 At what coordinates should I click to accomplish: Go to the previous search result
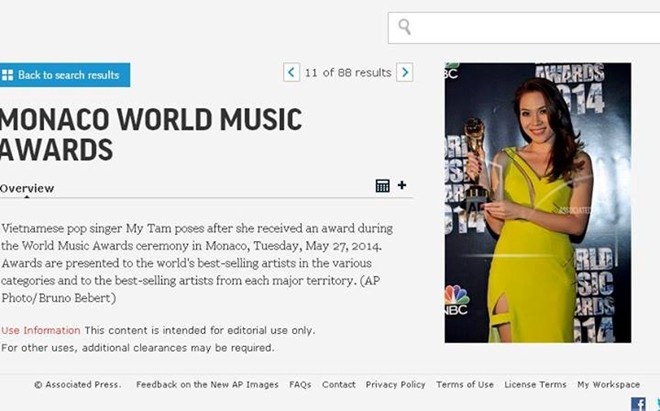click(291, 72)
